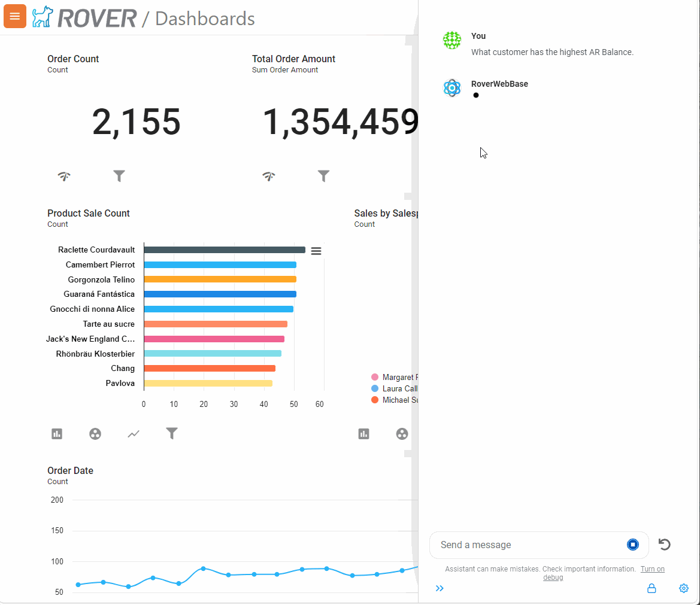Open filter for the Product Sale Count chart
The image size is (700, 605).
tap(172, 434)
